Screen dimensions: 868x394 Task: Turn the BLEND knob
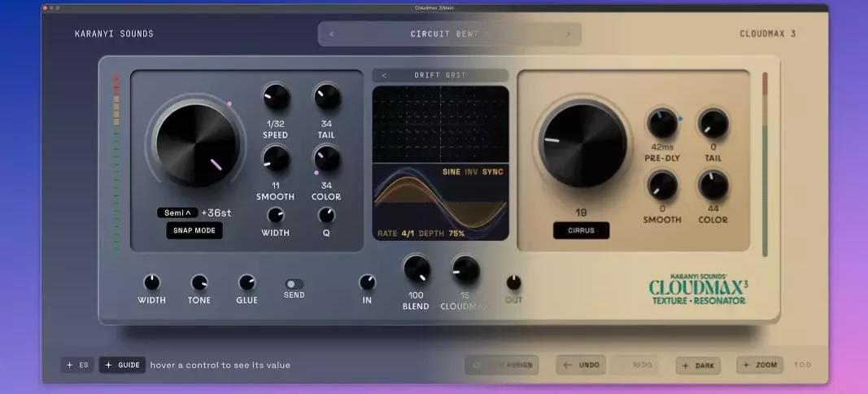417,269
